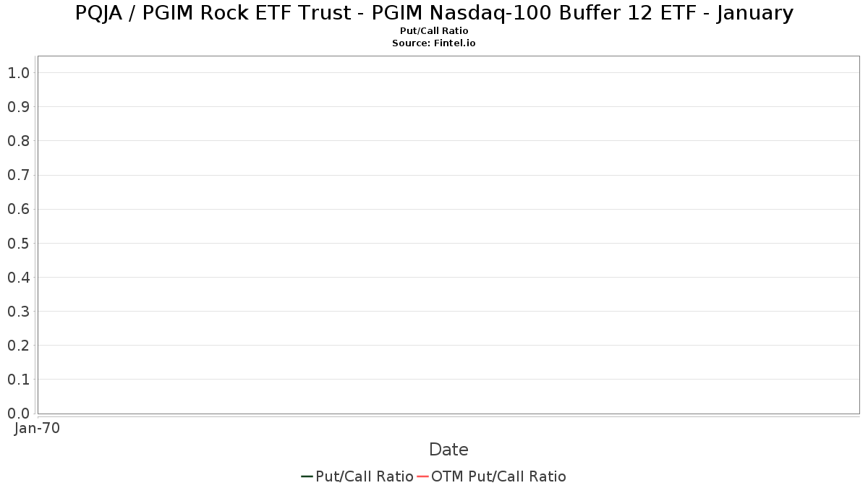Click the 0.5 y-axis label
This screenshot has height=488, width=868.
tap(18, 243)
